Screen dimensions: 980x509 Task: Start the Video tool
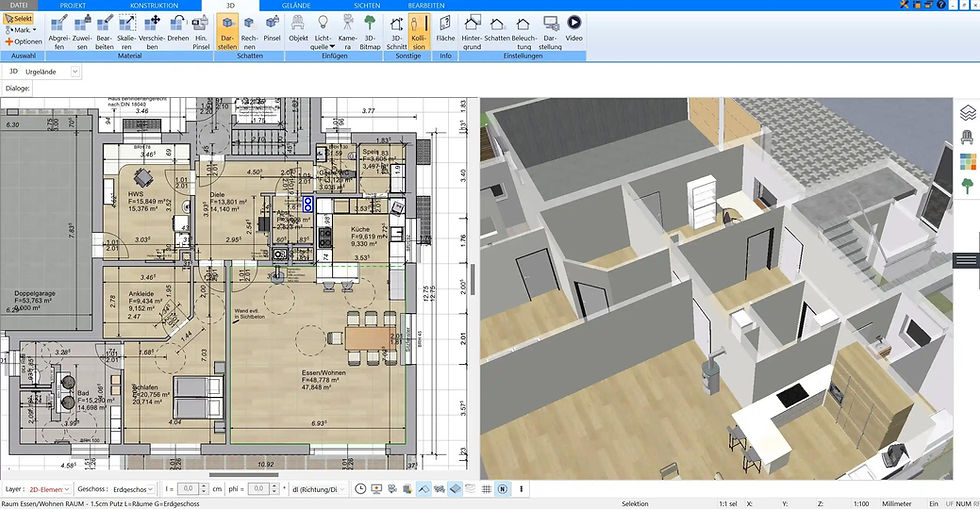(574, 29)
